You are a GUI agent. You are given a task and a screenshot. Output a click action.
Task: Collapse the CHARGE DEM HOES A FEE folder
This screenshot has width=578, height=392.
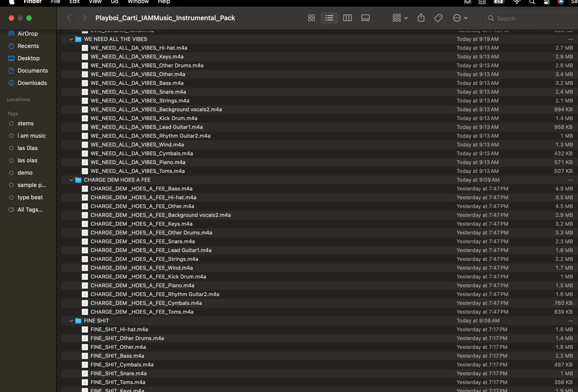click(x=71, y=180)
